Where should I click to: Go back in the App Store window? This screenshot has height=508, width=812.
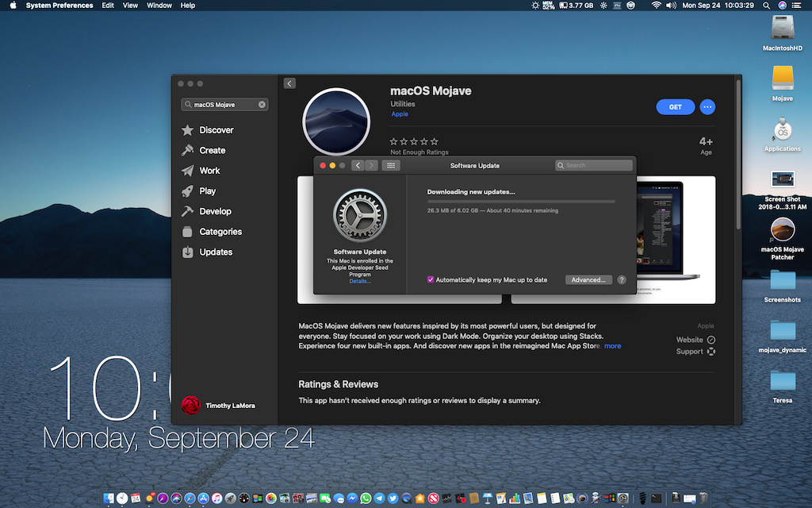289,83
